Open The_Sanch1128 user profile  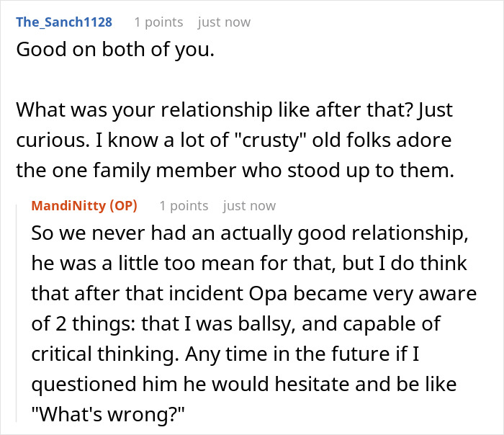point(64,22)
